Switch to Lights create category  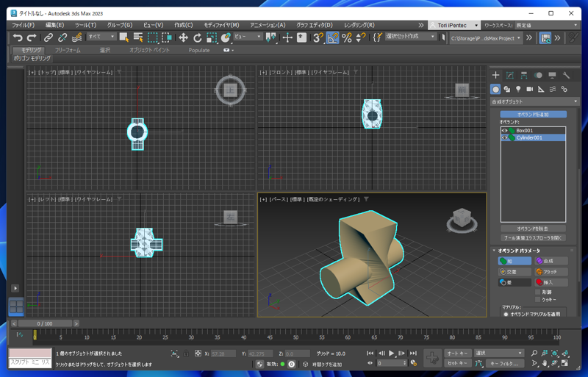pyautogui.click(x=518, y=89)
